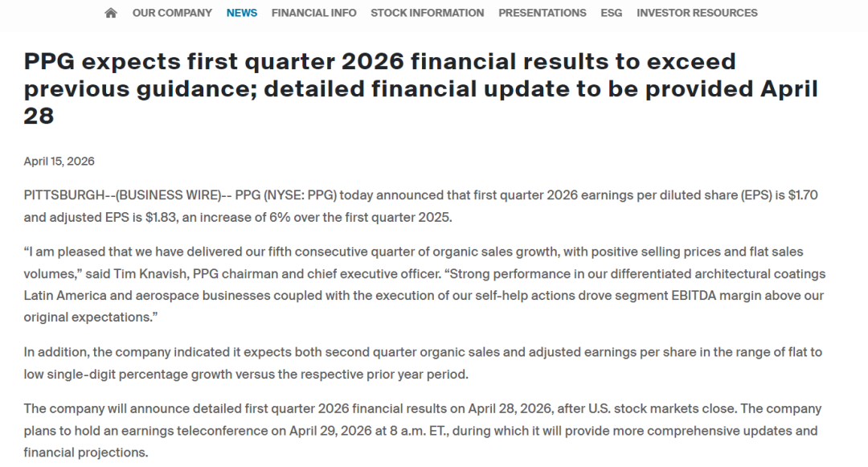Go to Stock Information section
Image resolution: width=868 pixels, height=467 pixels.
(427, 13)
